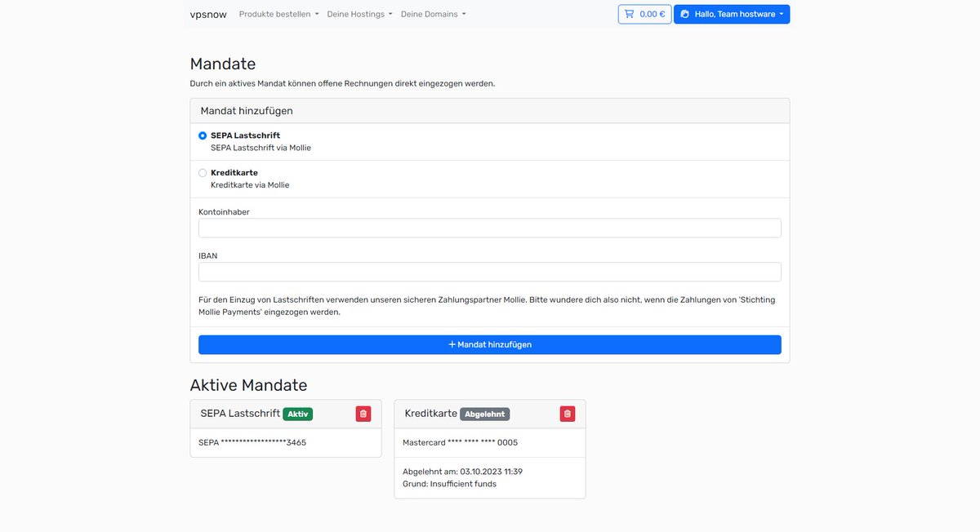The height and width of the screenshot is (532, 980).
Task: Click the Abgelehnt status badge
Action: [x=485, y=414]
